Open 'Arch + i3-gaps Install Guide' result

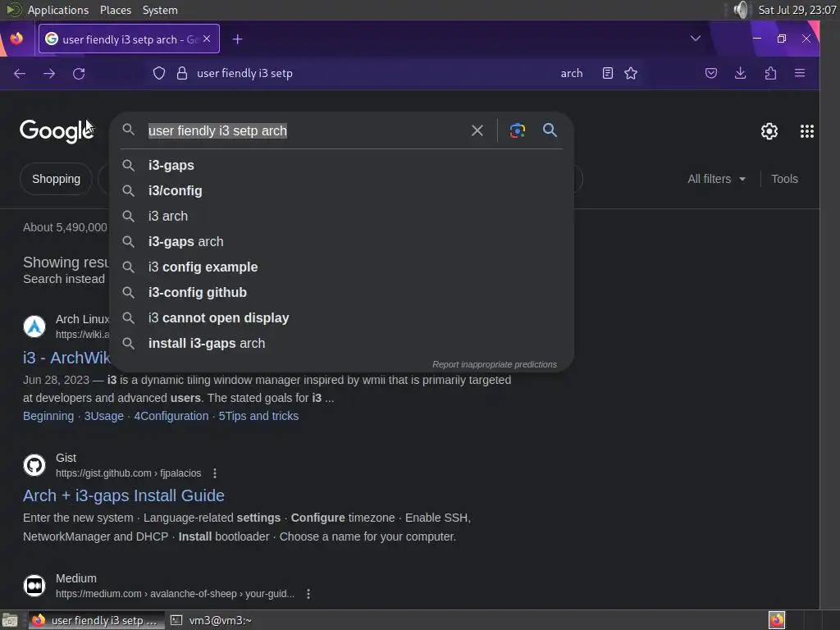(124, 495)
